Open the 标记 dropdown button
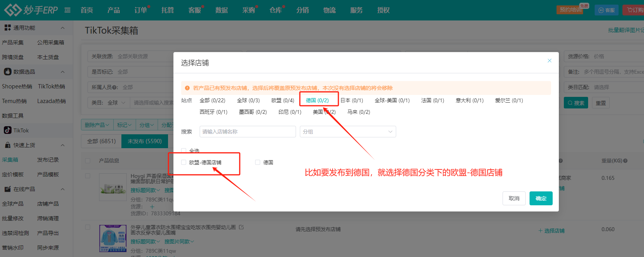 (124, 125)
